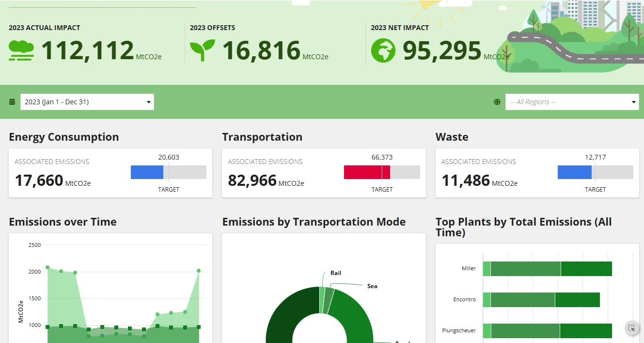Click the Energy Consumption blue progress bar
The image size is (644, 343).
pos(147,172)
